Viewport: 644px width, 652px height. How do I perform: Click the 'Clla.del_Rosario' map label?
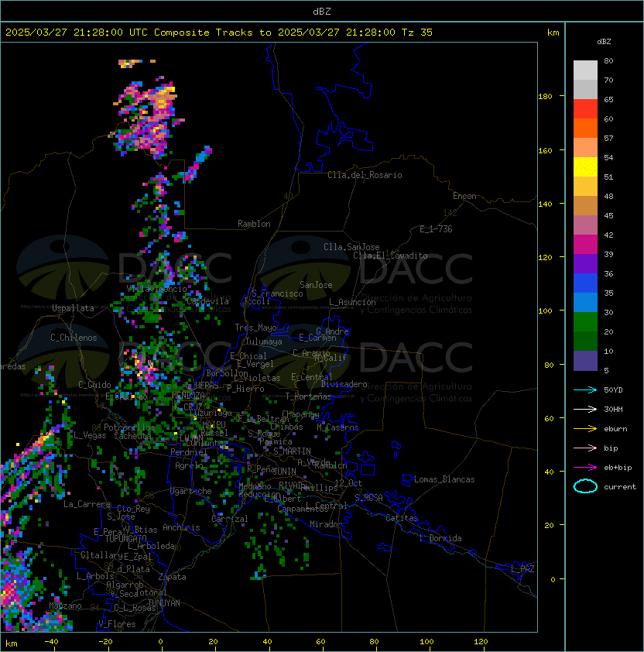coord(365,175)
